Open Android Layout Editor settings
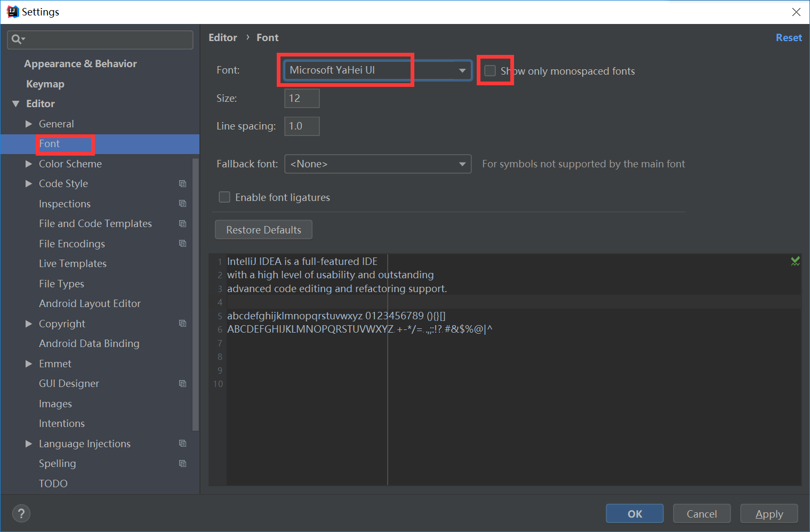 pyautogui.click(x=90, y=303)
